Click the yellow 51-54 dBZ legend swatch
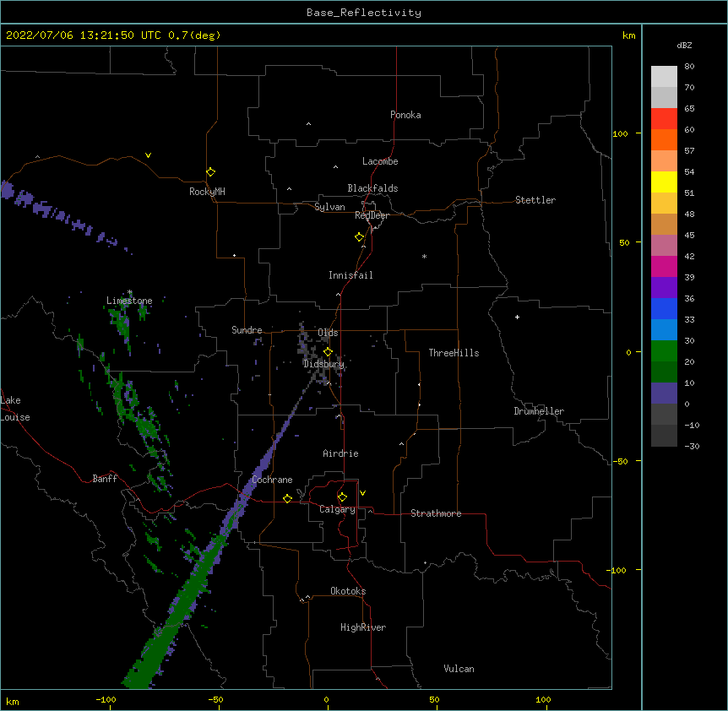 point(664,182)
